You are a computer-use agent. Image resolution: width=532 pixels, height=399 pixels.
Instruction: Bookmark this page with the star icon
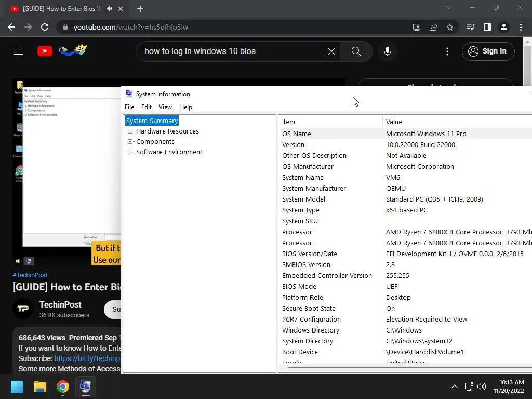(x=450, y=27)
